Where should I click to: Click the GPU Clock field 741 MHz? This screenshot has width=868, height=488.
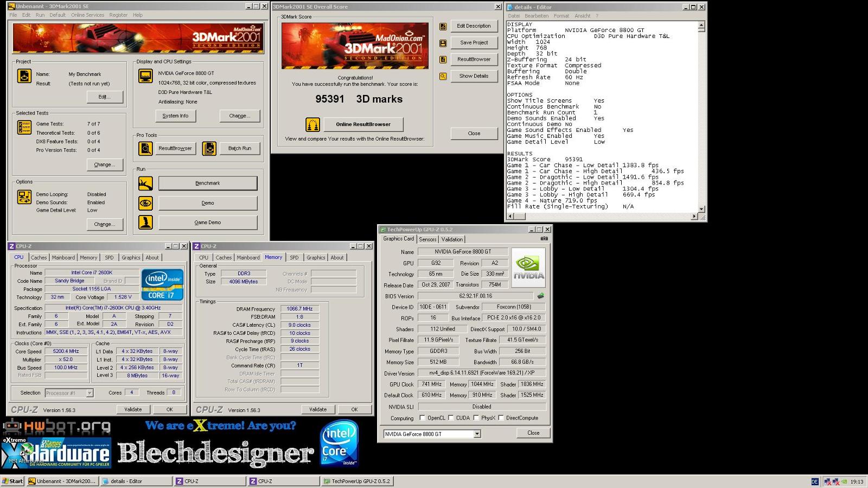pyautogui.click(x=432, y=384)
